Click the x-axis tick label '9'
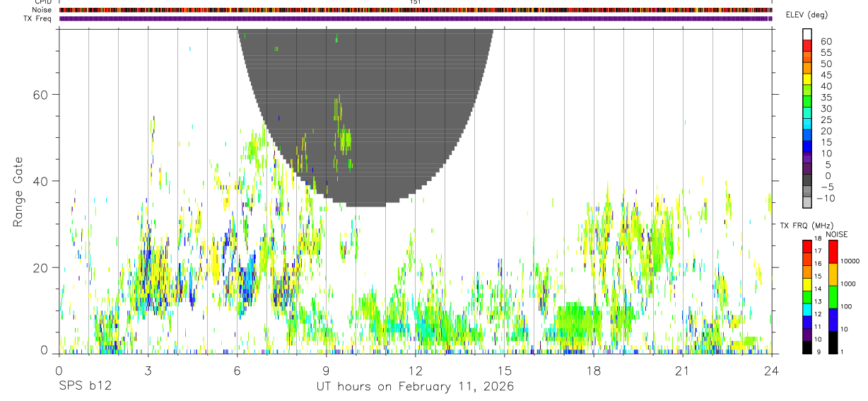This screenshot has height=401, width=868. pyautogui.click(x=327, y=370)
